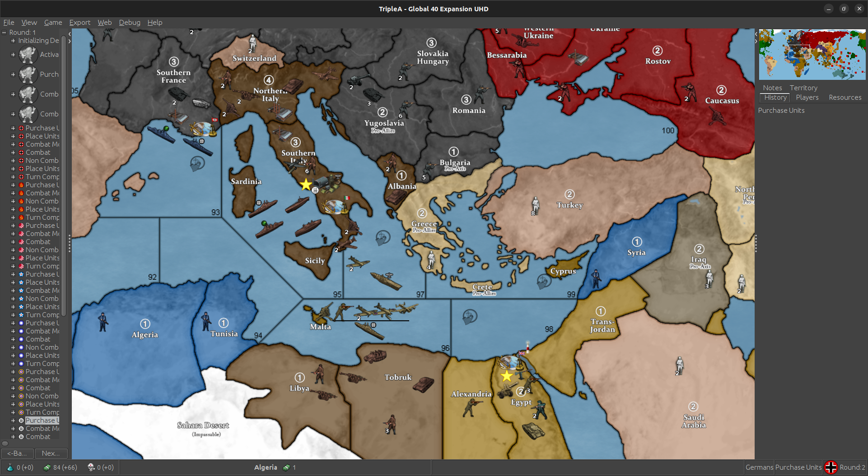The height and width of the screenshot is (476, 868).
Task: Select the infantry unit in Switzerland
Action: click(252, 43)
